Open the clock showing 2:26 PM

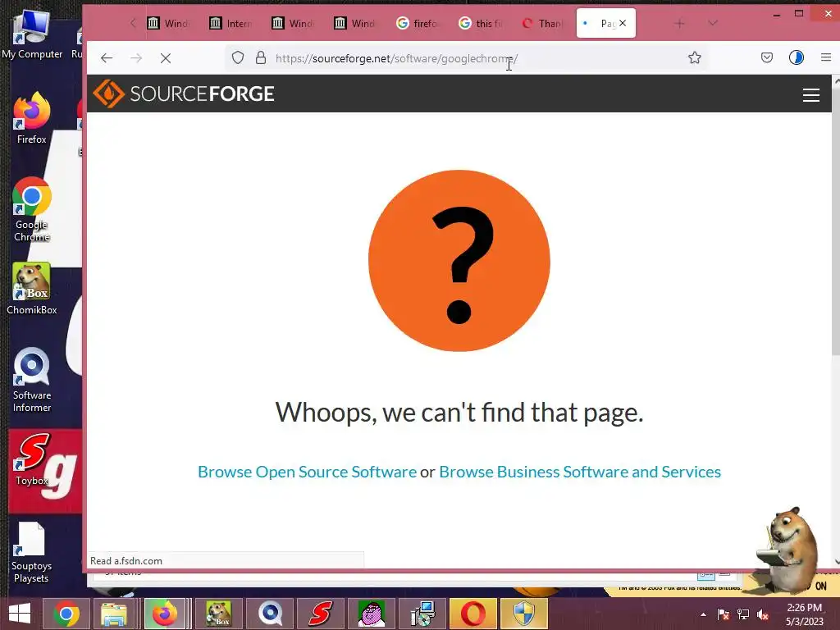click(804, 614)
